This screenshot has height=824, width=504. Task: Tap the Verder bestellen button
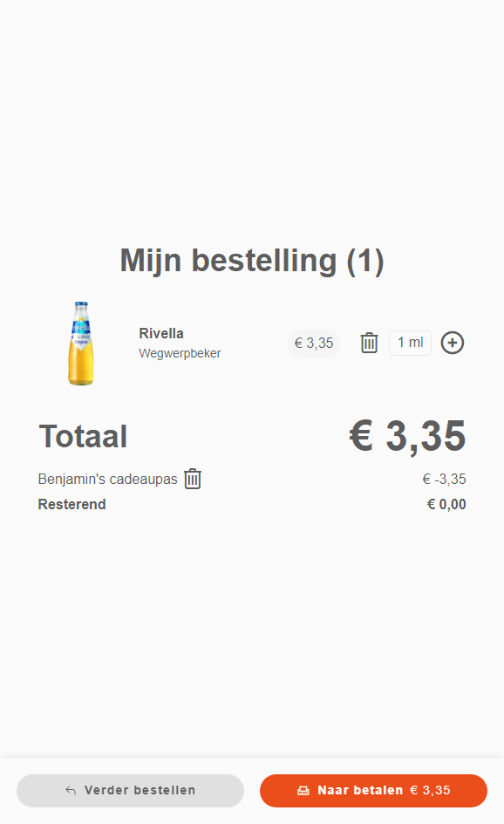pos(130,790)
